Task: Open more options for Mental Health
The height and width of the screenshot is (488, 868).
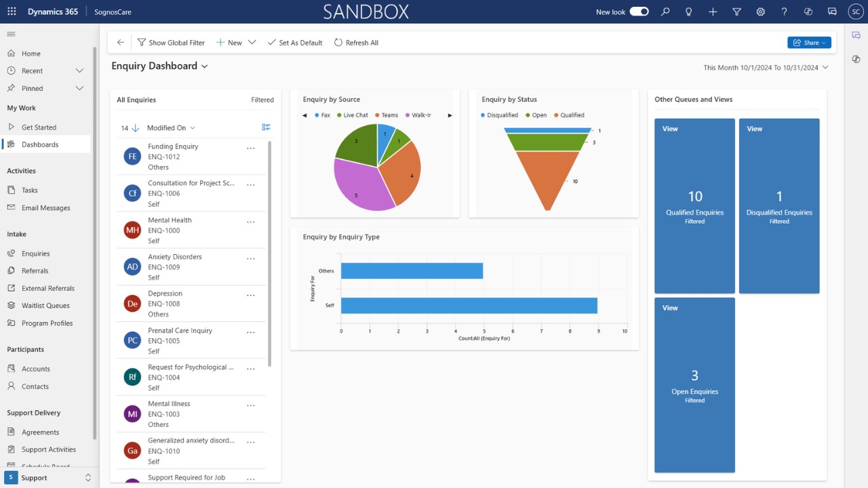Action: click(x=251, y=222)
